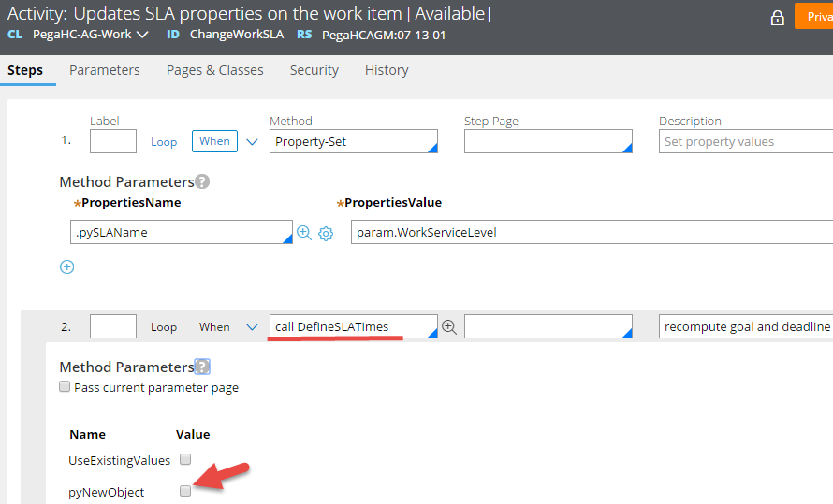Screen dimensions: 833x504
Task: Open help for step 1 Method Parameters
Action: tap(202, 182)
